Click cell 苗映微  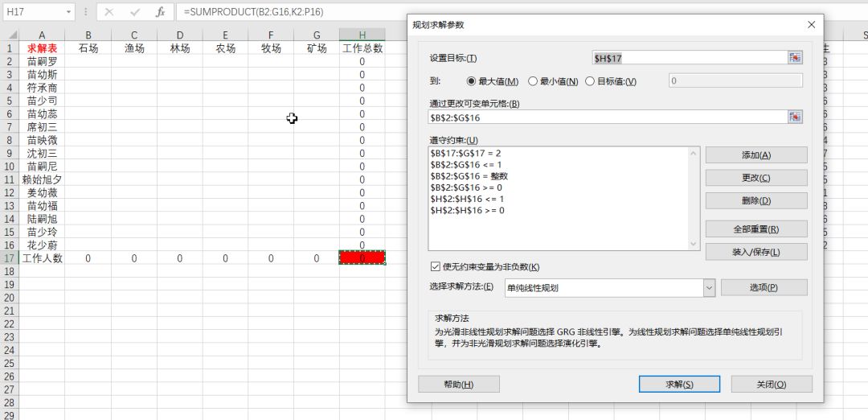tap(42, 140)
